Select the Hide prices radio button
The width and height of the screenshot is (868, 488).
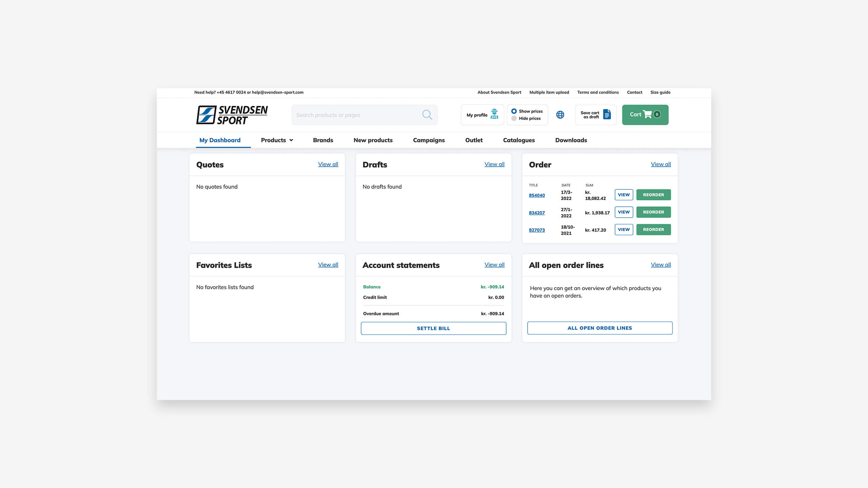[x=514, y=118]
